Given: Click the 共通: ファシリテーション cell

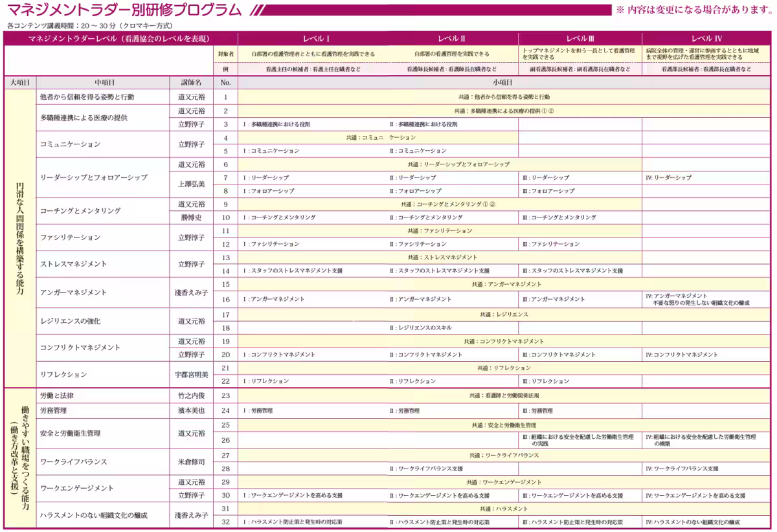Looking at the screenshot, I should [x=440, y=230].
